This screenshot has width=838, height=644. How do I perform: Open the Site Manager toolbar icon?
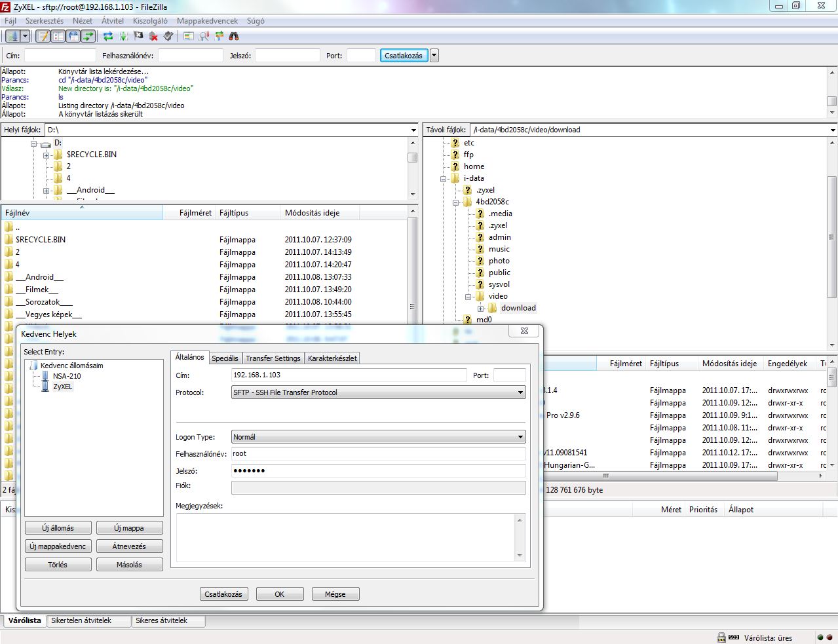pos(12,37)
